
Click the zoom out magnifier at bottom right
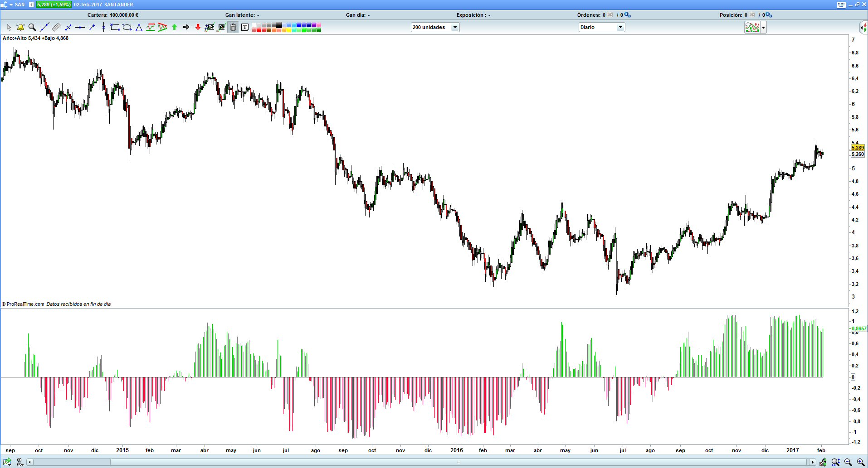(x=848, y=462)
